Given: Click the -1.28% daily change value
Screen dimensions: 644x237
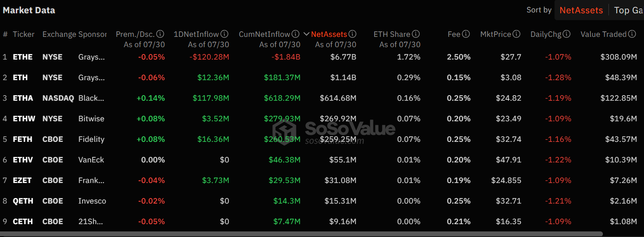Looking at the screenshot, I should tap(558, 78).
